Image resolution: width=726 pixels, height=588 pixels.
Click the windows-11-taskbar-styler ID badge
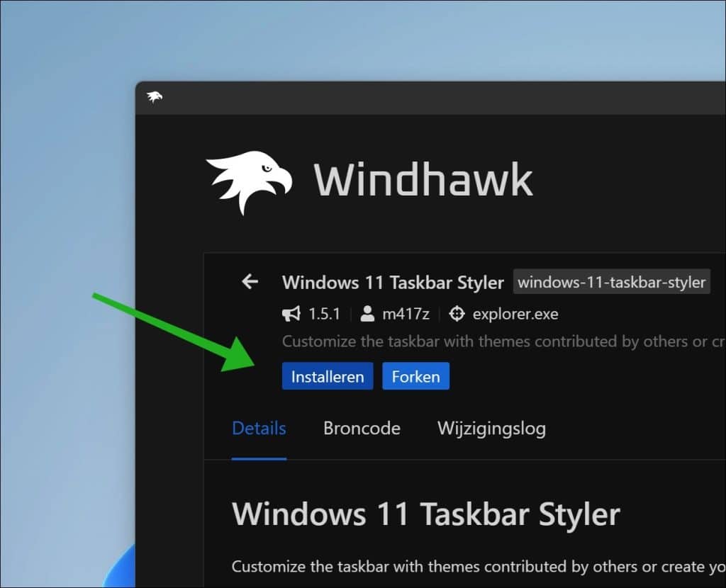coord(611,283)
